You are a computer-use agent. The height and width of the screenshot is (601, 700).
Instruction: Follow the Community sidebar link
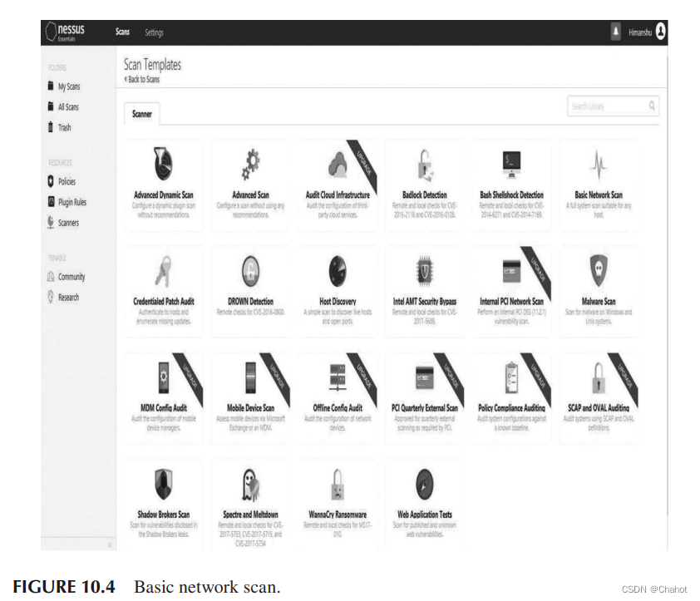click(66, 277)
